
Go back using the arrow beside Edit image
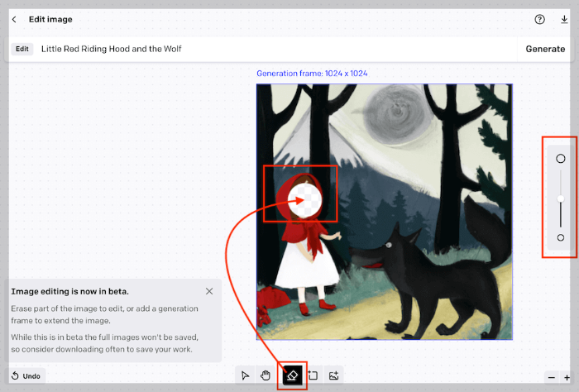pyautogui.click(x=14, y=19)
